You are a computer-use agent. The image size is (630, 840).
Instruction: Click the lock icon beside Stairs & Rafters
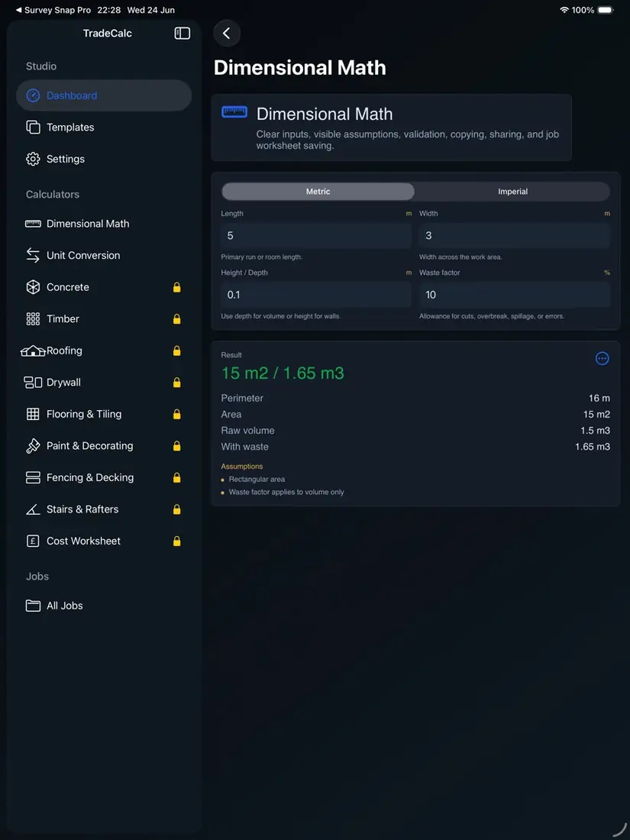point(177,509)
